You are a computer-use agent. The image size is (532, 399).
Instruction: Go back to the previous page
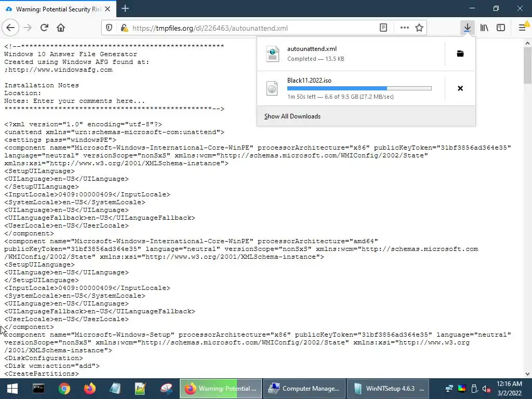pos(10,28)
